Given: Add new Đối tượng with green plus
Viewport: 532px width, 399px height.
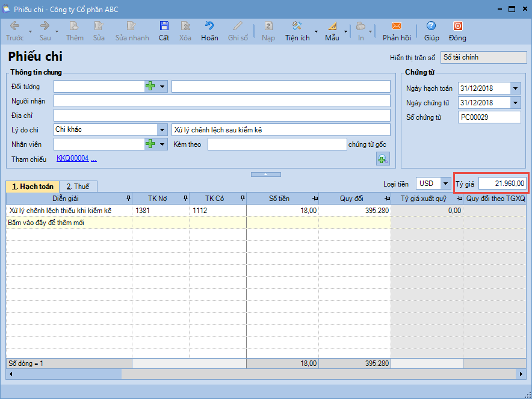Looking at the screenshot, I should pos(150,87).
